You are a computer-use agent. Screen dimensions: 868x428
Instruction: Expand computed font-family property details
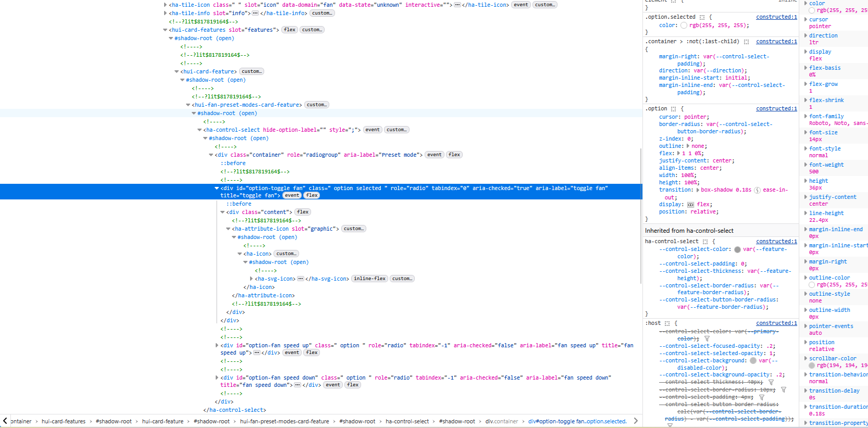pyautogui.click(x=805, y=116)
